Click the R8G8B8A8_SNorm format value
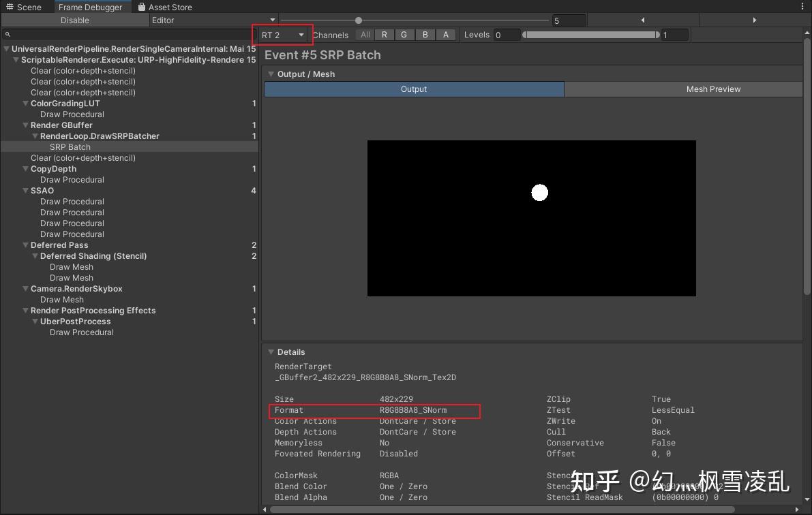This screenshot has width=812, height=515. [413, 410]
